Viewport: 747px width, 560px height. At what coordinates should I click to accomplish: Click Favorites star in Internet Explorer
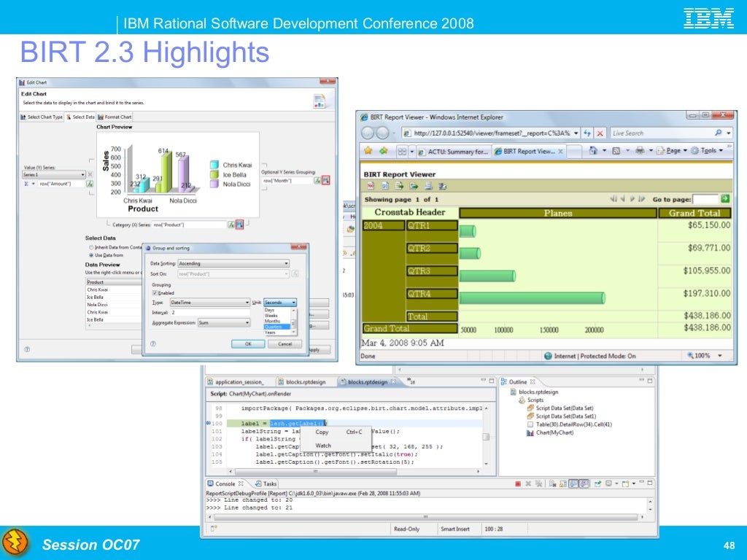368,151
